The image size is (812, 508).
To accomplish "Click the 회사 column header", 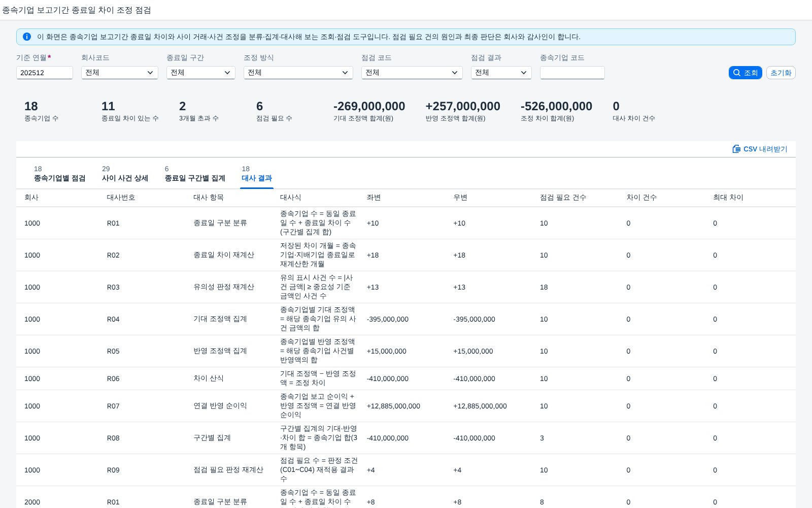I will coord(31,198).
